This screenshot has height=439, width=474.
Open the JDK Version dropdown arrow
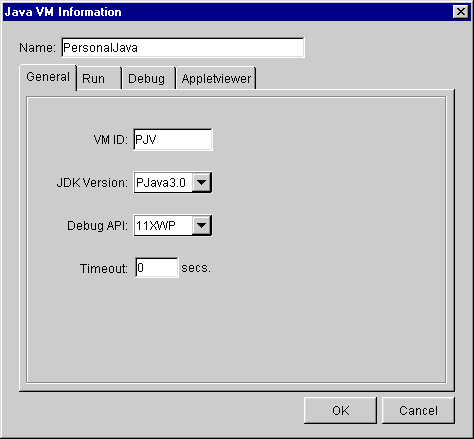click(201, 183)
